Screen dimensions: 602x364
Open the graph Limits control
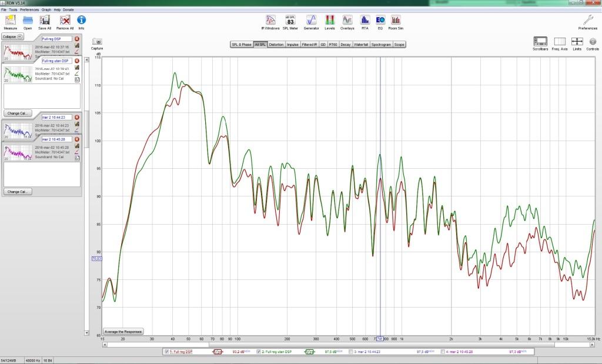click(577, 42)
